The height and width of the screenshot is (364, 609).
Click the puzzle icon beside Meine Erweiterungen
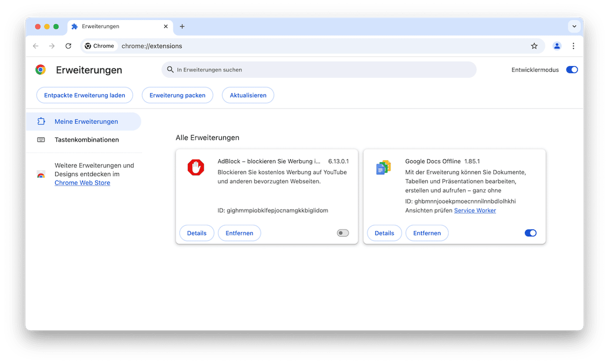(41, 122)
